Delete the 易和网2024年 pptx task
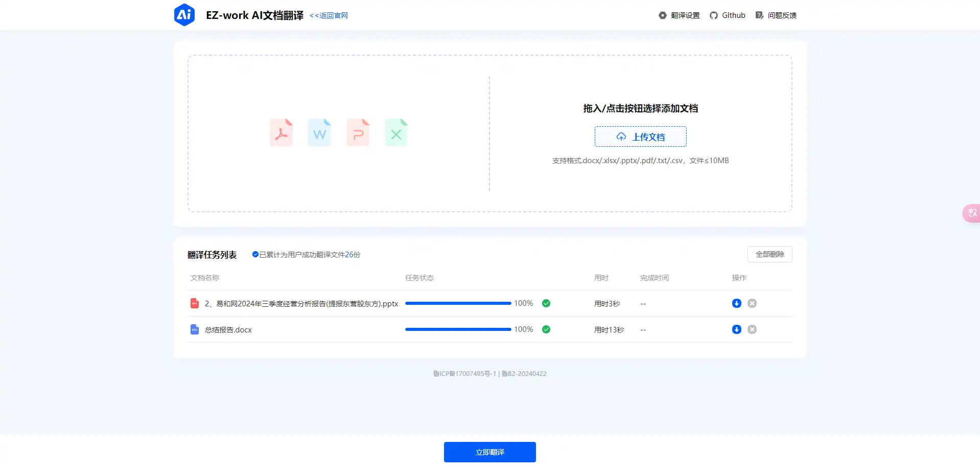This screenshot has height=469, width=980. click(752, 303)
